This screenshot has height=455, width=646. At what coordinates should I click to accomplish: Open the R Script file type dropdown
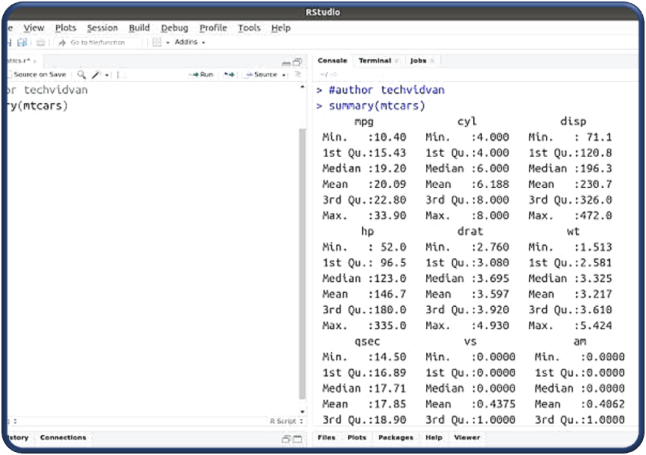pos(287,421)
